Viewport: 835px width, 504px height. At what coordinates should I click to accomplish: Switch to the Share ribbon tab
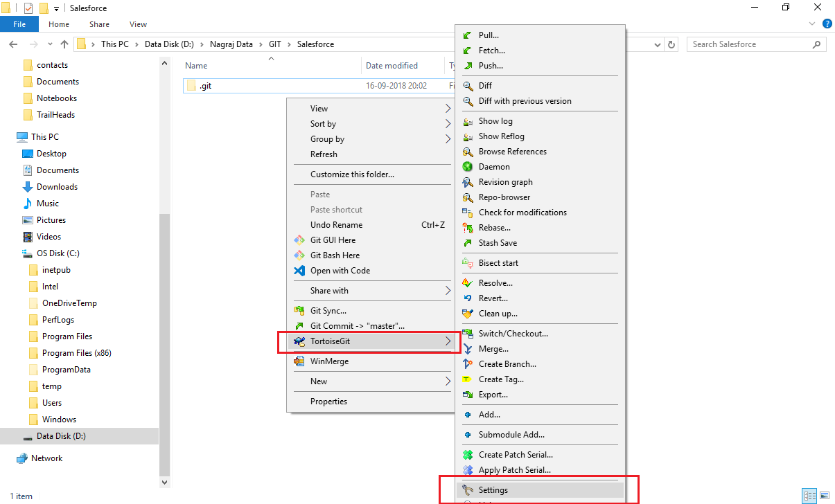(x=98, y=24)
